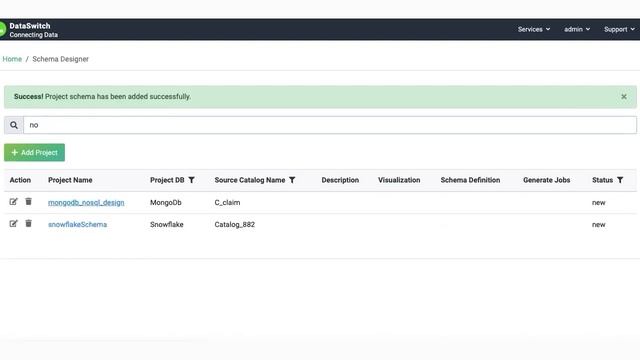Screen dimensions: 640x360
Task: Select the Catalog_882 cell
Action: [235, 224]
